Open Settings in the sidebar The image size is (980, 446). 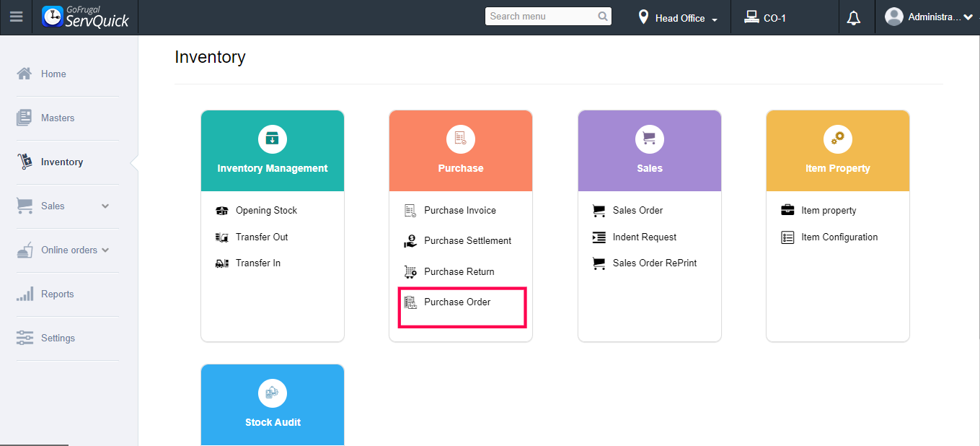tap(58, 338)
